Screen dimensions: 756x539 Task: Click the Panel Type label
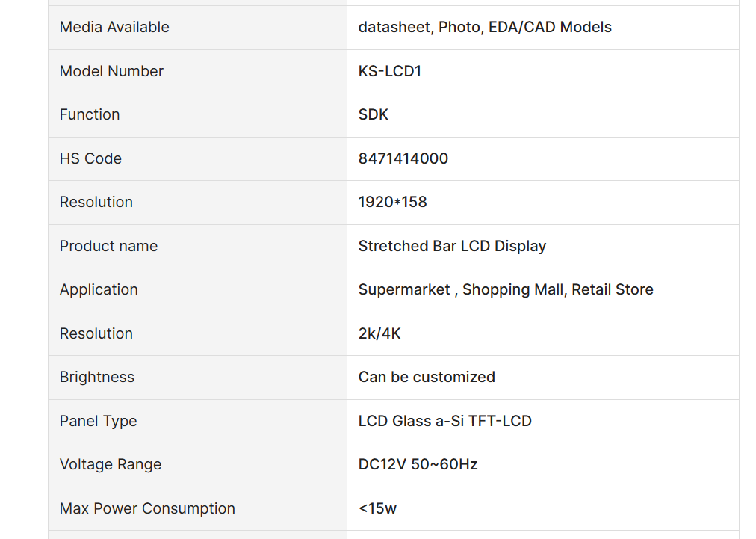click(x=99, y=422)
